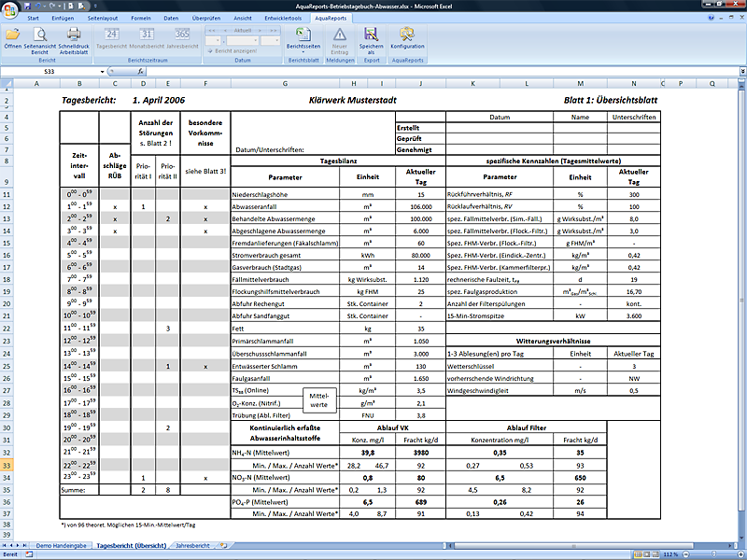This screenshot has height=560, width=747.
Task: Click the Name Box showing S33
Action: (x=49, y=72)
